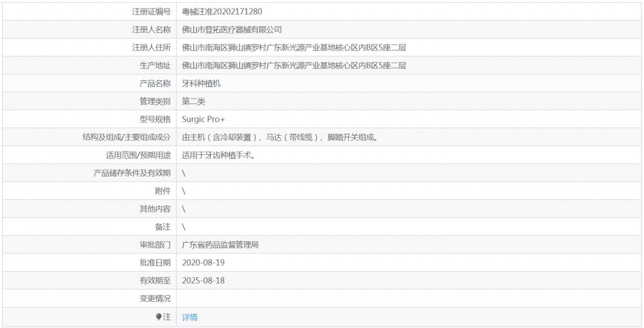Click the 产品储存条件及有效期 label

tap(132, 173)
